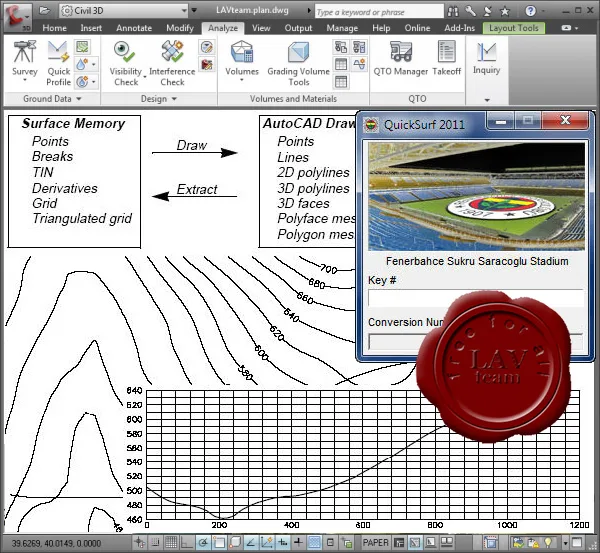This screenshot has width=600, height=553.
Task: Expand the Design panel dropdown
Action: (x=158, y=99)
